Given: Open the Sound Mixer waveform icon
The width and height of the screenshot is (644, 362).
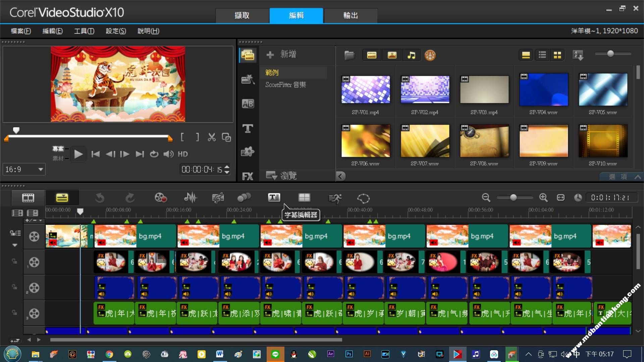Looking at the screenshot, I should (191, 198).
